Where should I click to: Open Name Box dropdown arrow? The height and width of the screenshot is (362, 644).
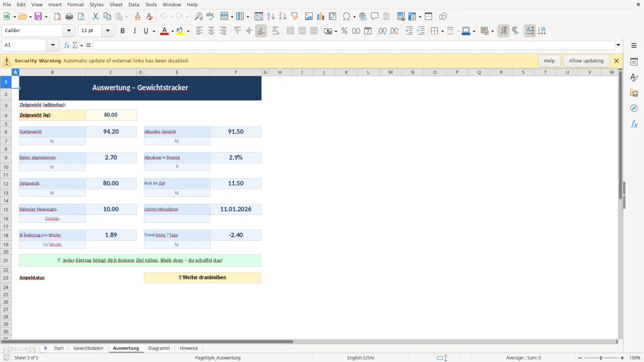pyautogui.click(x=53, y=45)
